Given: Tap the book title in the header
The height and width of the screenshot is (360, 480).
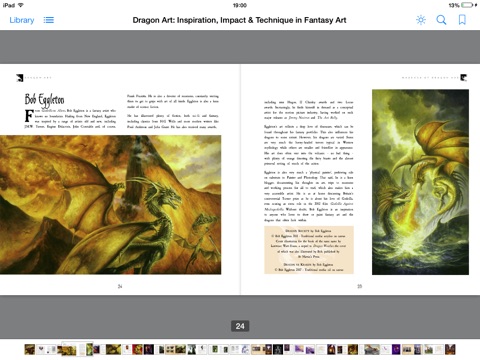Looking at the screenshot, I should [x=239, y=20].
